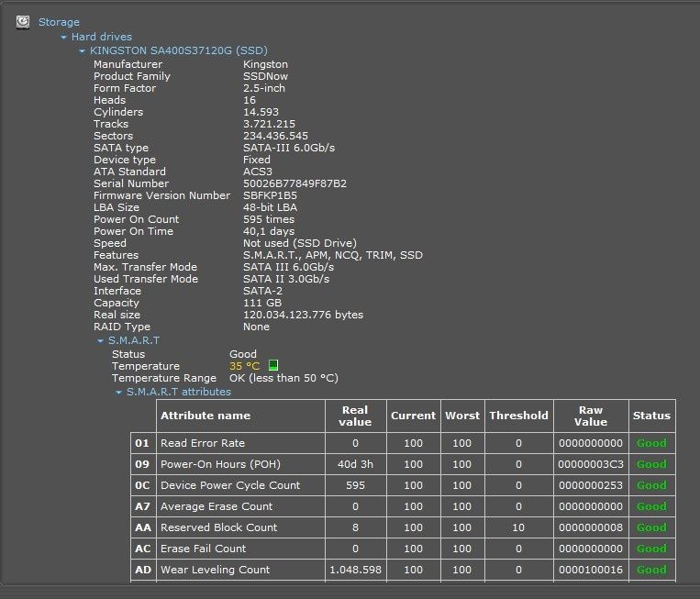Click attribute ID 0C cell
Screen dimensions: 700x599
143,485
